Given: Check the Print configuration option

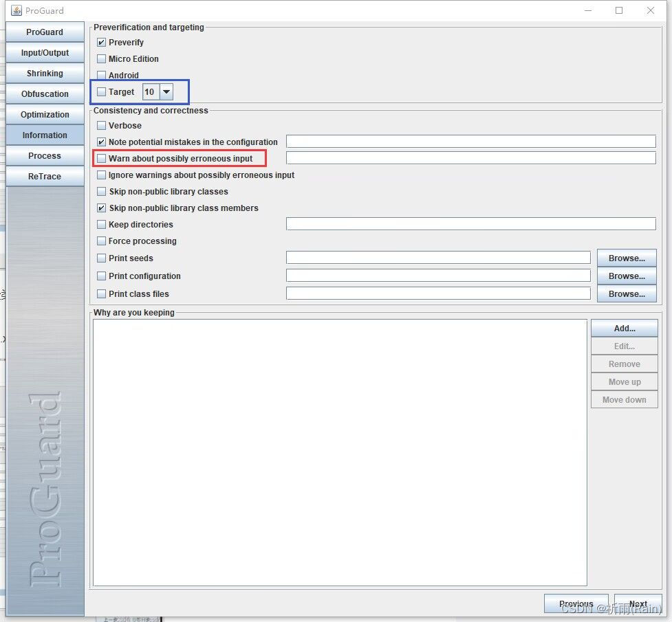Looking at the screenshot, I should click(x=102, y=276).
